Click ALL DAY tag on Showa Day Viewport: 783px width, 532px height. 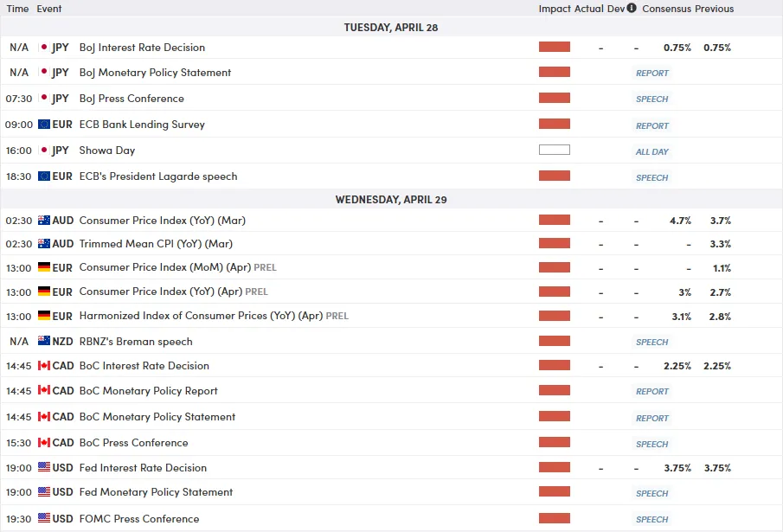click(x=652, y=151)
